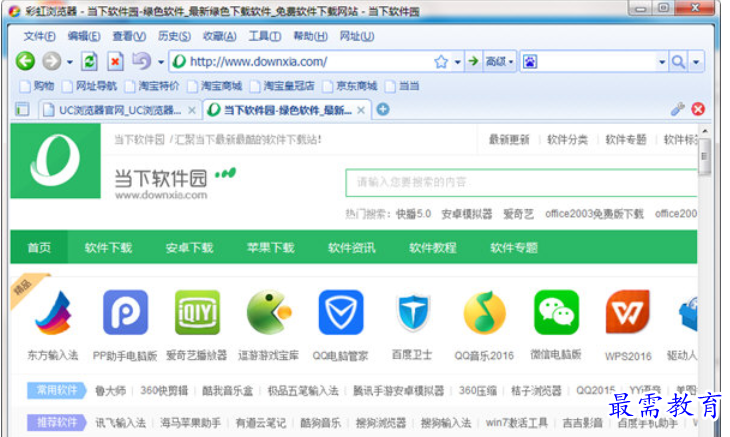Screen dimensions: 730x437
Task: Click the magnifier search button
Action: pyautogui.click(x=678, y=61)
